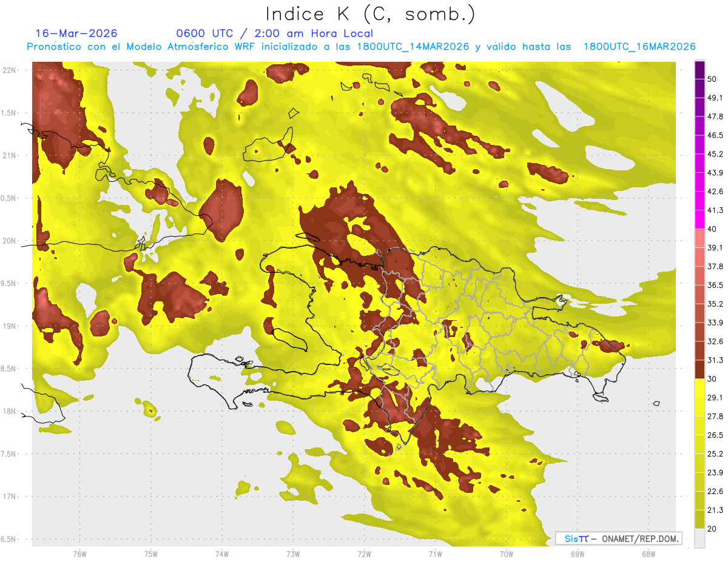728x562 pixels.
Task: Click the "35.2" value on the color scale
Action: point(715,304)
